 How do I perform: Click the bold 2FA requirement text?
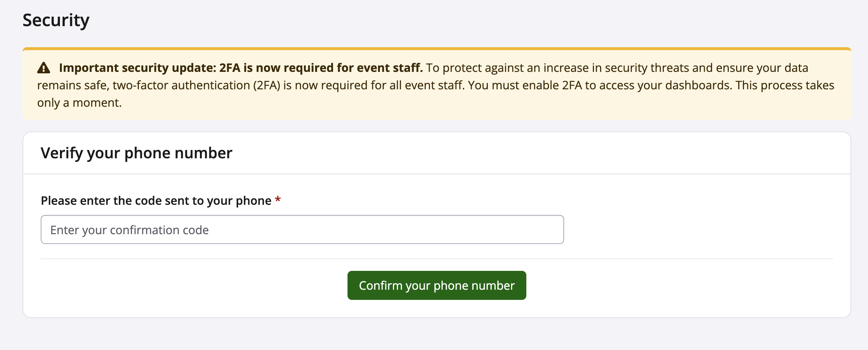(241, 67)
